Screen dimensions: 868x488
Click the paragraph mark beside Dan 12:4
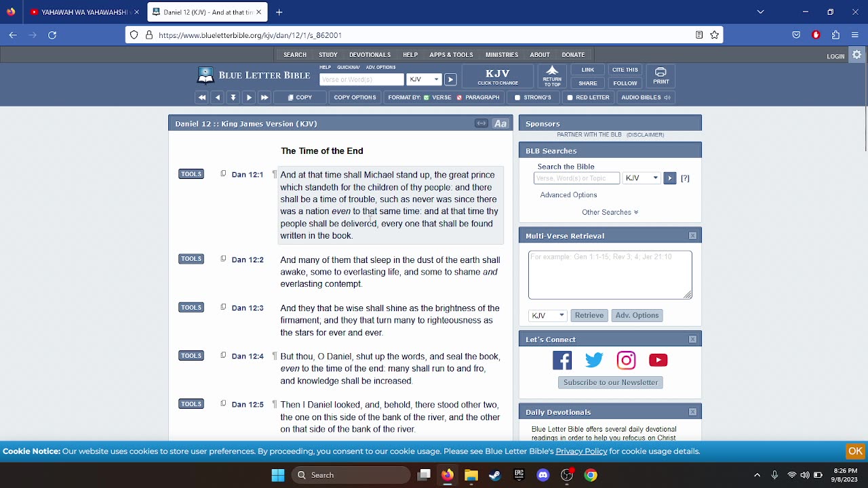275,356
